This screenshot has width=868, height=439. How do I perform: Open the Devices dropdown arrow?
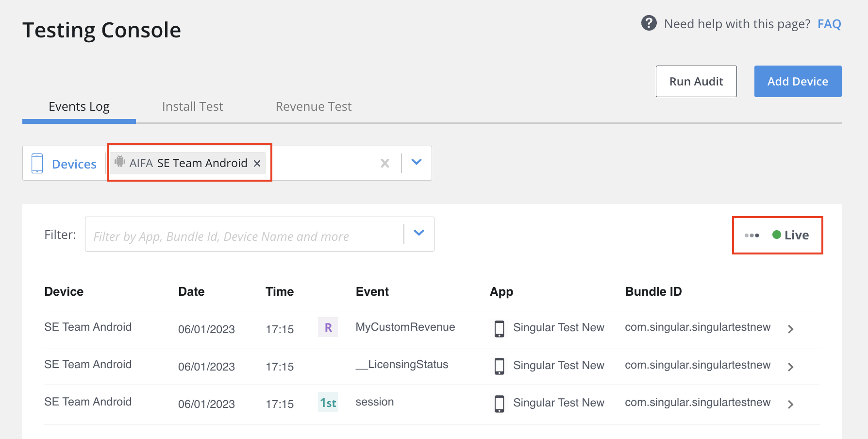pyautogui.click(x=417, y=162)
